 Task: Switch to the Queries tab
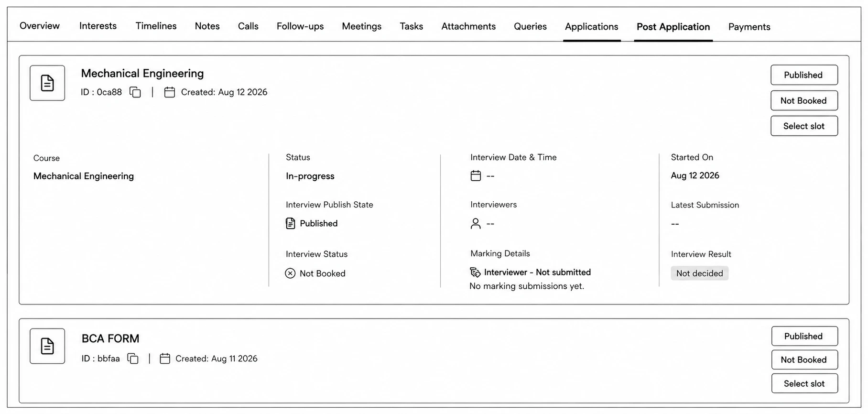[530, 26]
